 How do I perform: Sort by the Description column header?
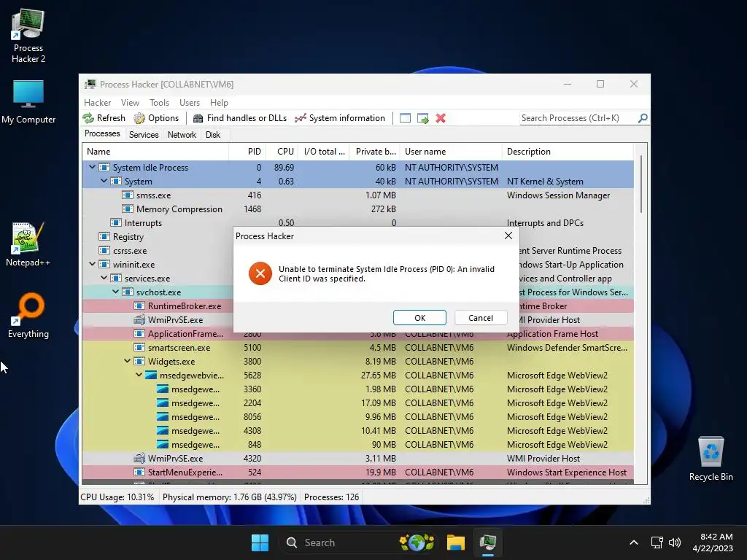[x=568, y=152]
